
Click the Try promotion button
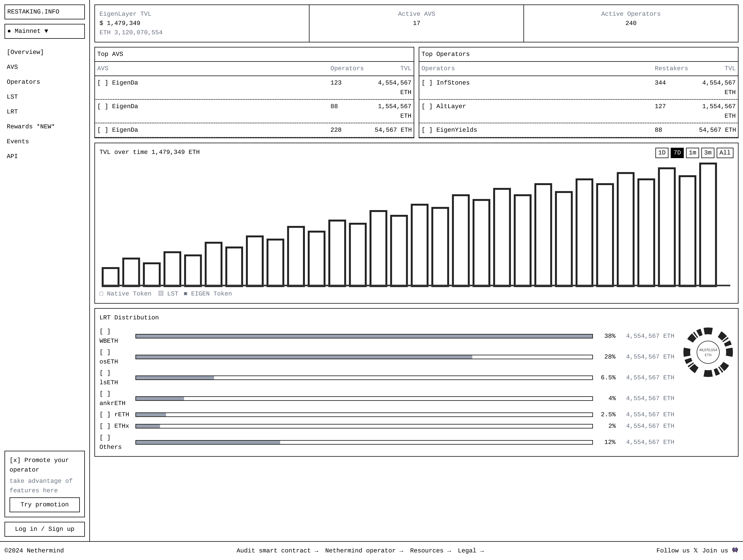pyautogui.click(x=45, y=505)
